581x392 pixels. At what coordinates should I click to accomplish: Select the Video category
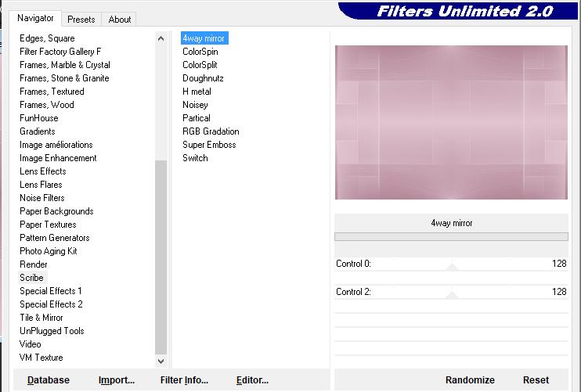click(30, 344)
